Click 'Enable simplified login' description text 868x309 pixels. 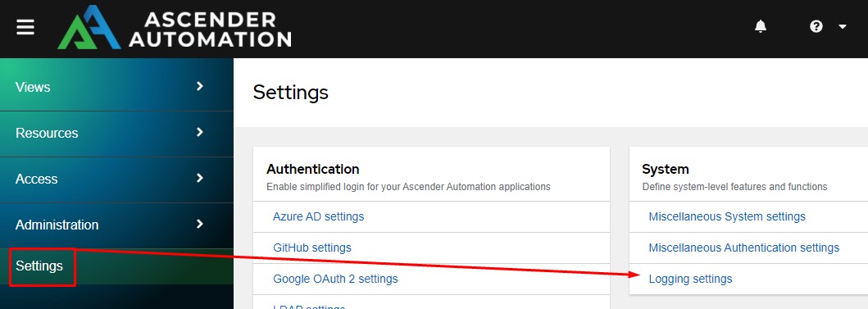tap(408, 187)
